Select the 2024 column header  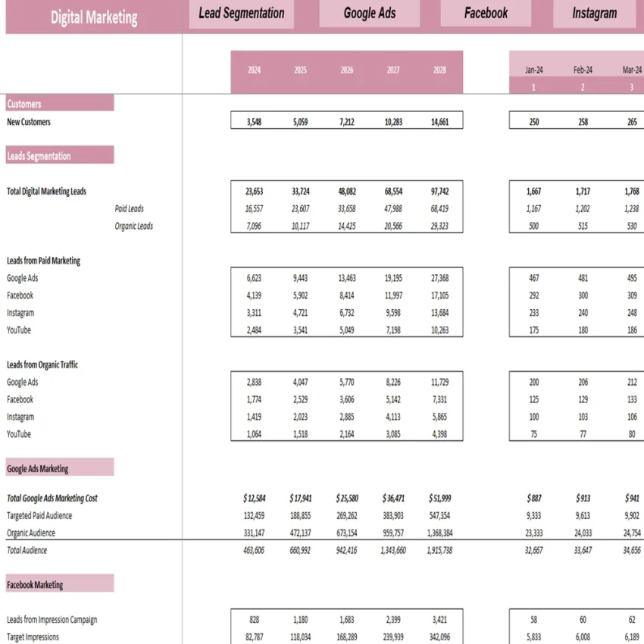pos(253,69)
